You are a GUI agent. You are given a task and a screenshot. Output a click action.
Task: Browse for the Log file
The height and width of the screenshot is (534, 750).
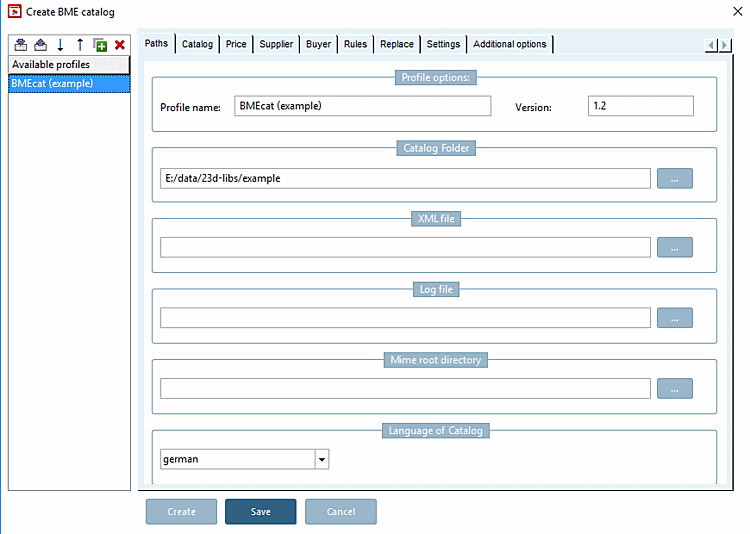(674, 318)
